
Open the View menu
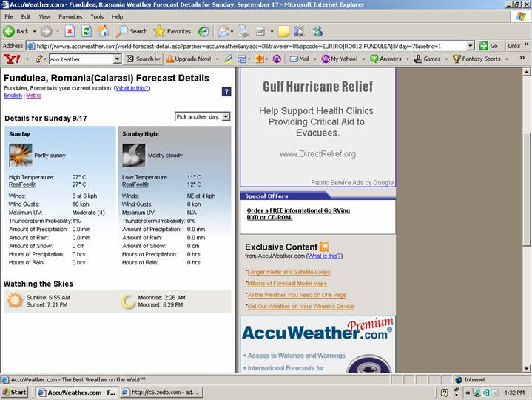click(44, 16)
